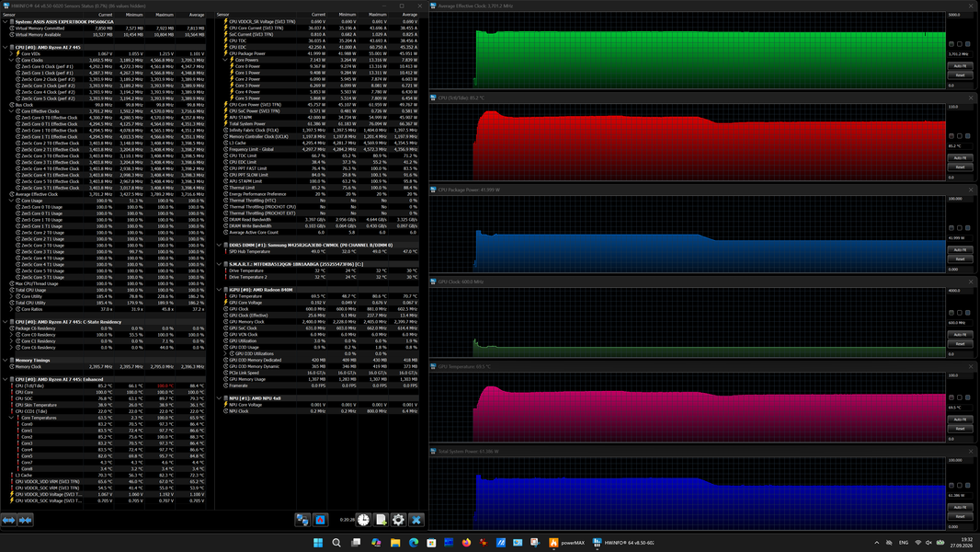Click Auto Fit on CPU (Tctl/Tdie) graph
The image size is (980, 552).
tap(960, 157)
